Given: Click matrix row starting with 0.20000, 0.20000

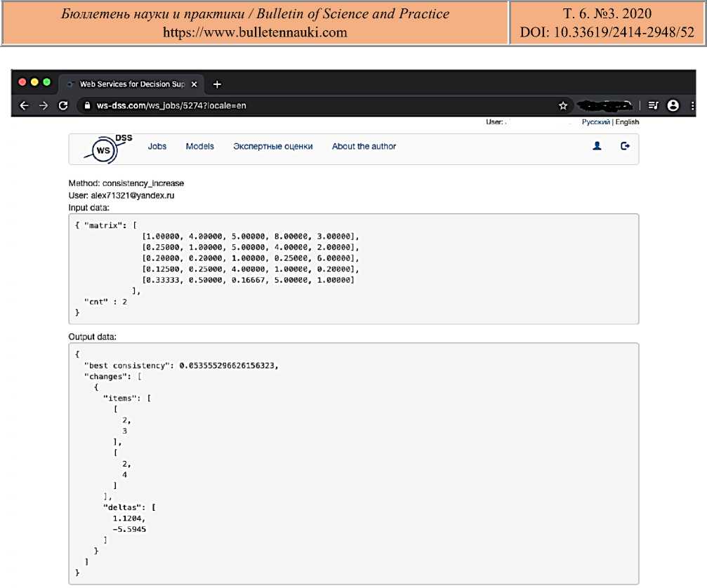Looking at the screenshot, I should coord(251,258).
